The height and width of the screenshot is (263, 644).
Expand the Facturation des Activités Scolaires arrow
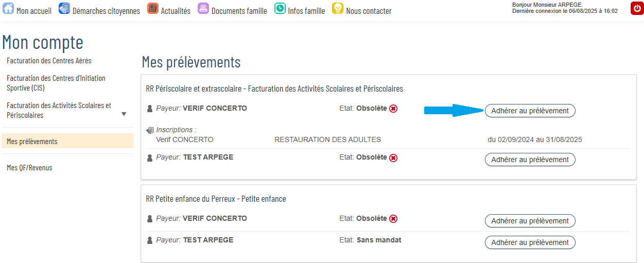[x=124, y=114]
